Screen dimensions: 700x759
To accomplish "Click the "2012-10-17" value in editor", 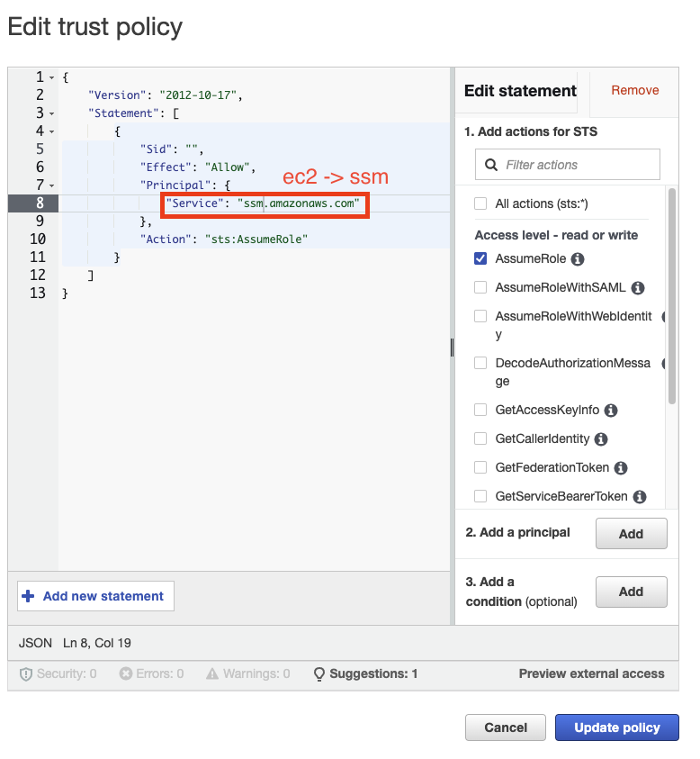I will point(198,95).
